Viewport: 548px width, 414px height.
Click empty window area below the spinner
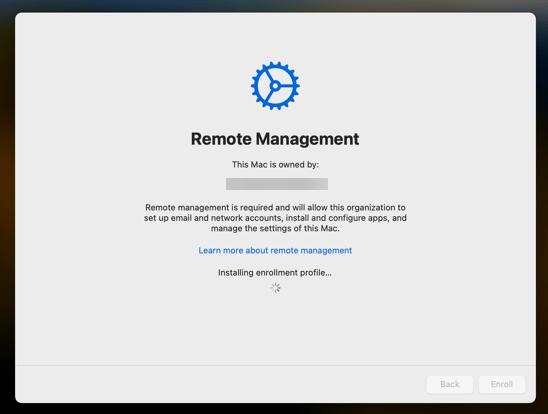275,328
